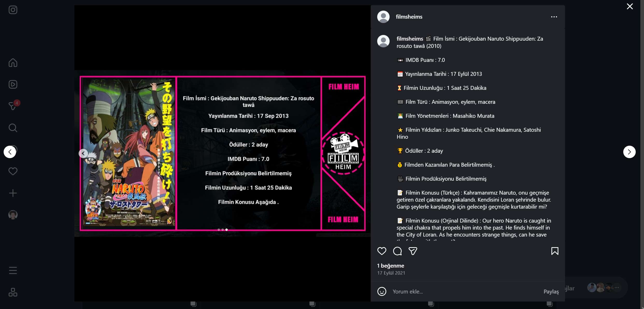The image size is (644, 309).
Task: Open Reels from the sidebar
Action: tap(13, 84)
